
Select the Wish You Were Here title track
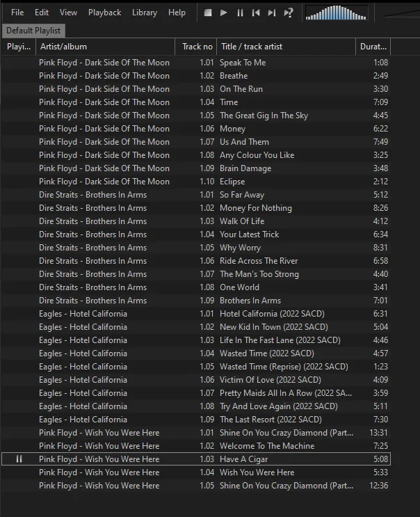pyautogui.click(x=196, y=472)
